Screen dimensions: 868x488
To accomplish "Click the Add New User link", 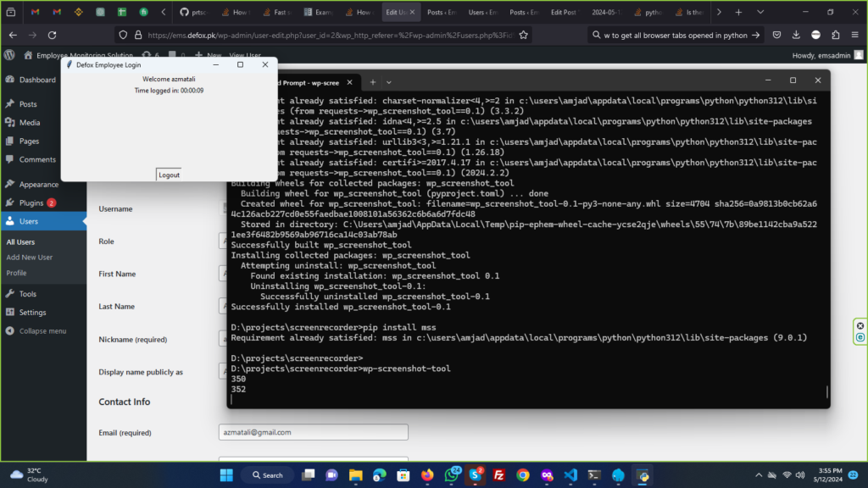I will (x=30, y=258).
